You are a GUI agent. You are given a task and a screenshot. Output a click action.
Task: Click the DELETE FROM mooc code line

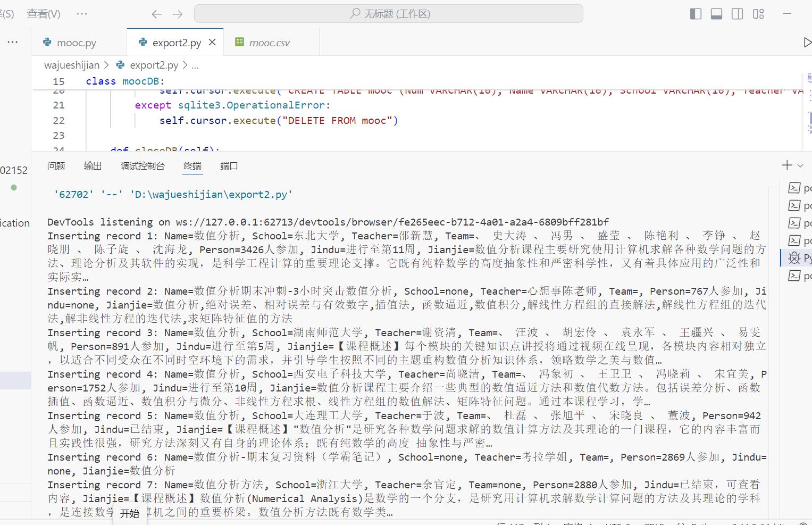279,121
